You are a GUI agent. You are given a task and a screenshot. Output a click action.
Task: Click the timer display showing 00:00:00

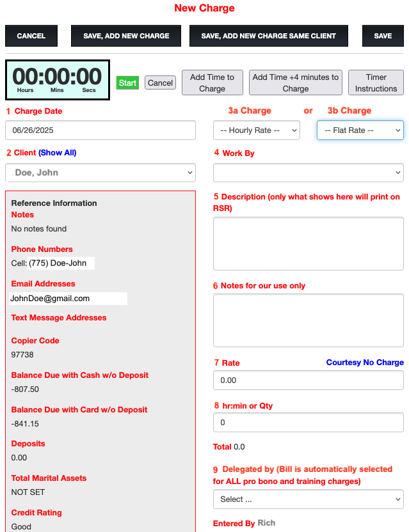point(58,80)
